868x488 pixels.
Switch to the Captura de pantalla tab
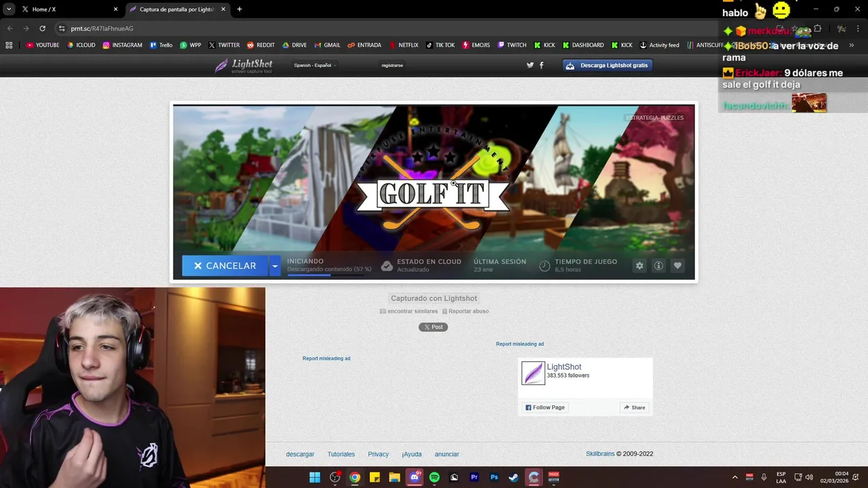click(178, 9)
